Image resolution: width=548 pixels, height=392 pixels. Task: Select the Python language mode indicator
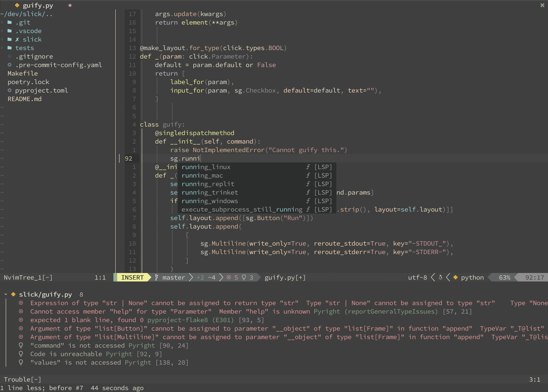(472, 277)
